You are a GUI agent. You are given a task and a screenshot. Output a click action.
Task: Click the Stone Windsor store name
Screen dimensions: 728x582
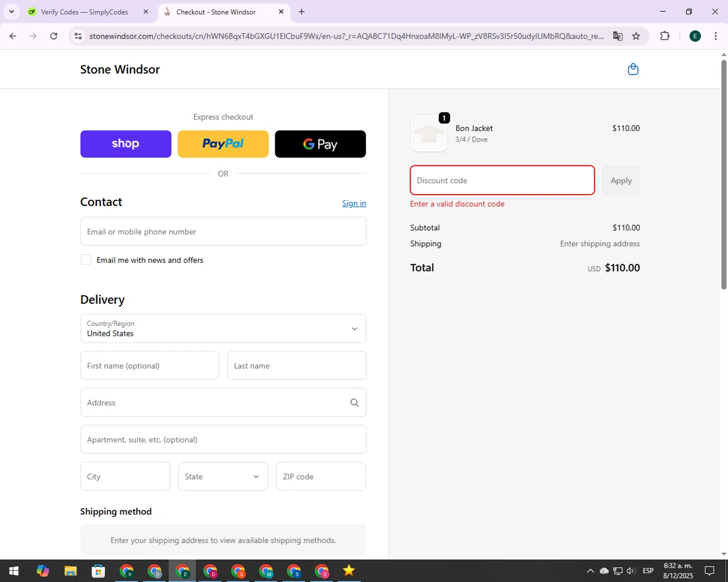[120, 69]
